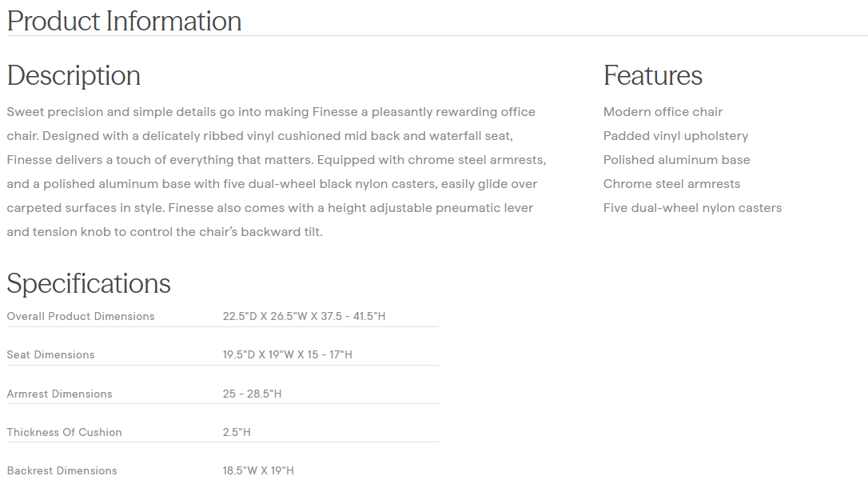Select the seat dimensions value 19.5"D X 19"W
Screen dimensions: 868x480
pyautogui.click(x=287, y=355)
